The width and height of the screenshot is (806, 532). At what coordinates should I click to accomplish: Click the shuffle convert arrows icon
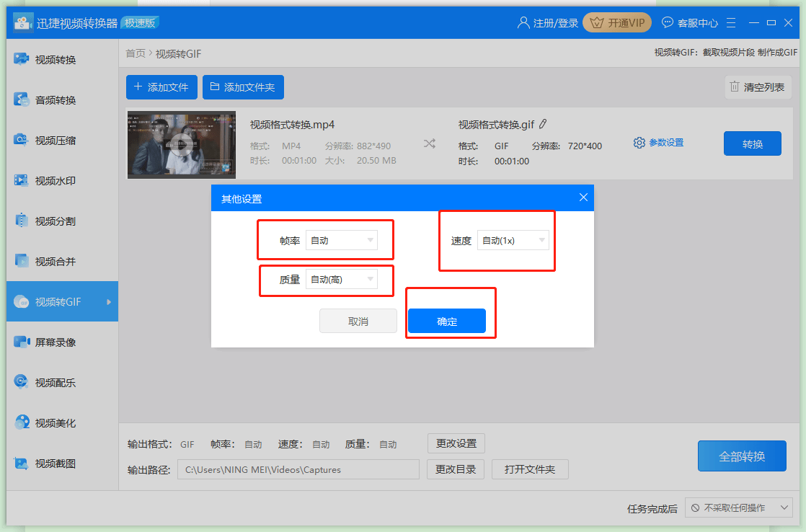click(430, 143)
